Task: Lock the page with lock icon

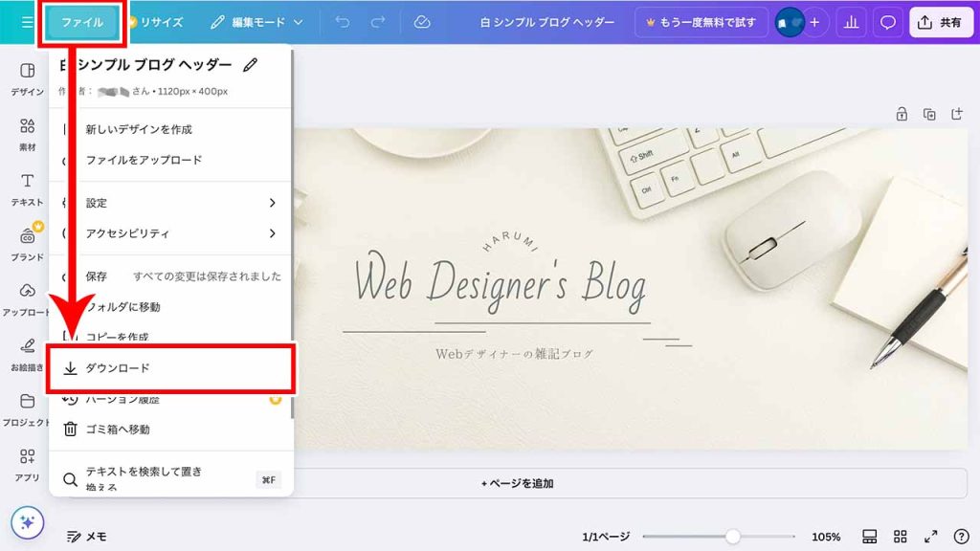Action: (902, 115)
